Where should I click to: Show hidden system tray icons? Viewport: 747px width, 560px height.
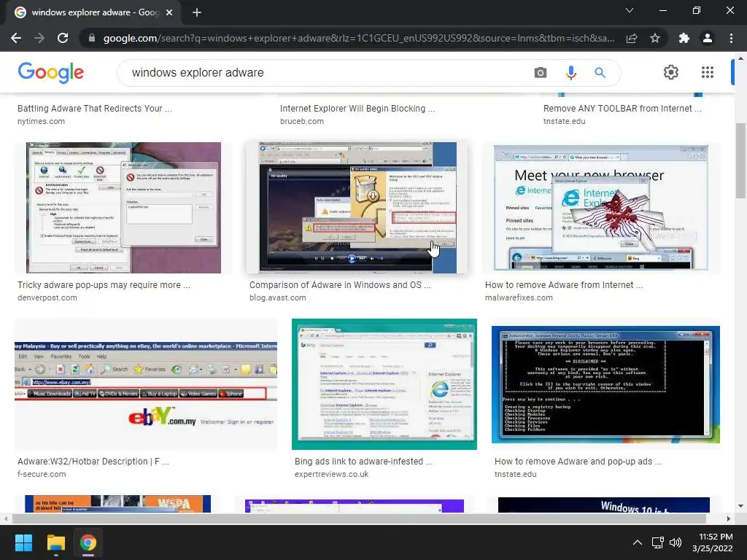click(637, 542)
